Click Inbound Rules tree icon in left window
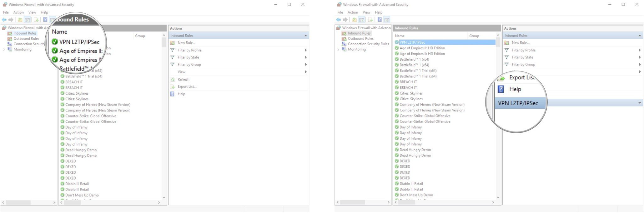 coord(10,33)
